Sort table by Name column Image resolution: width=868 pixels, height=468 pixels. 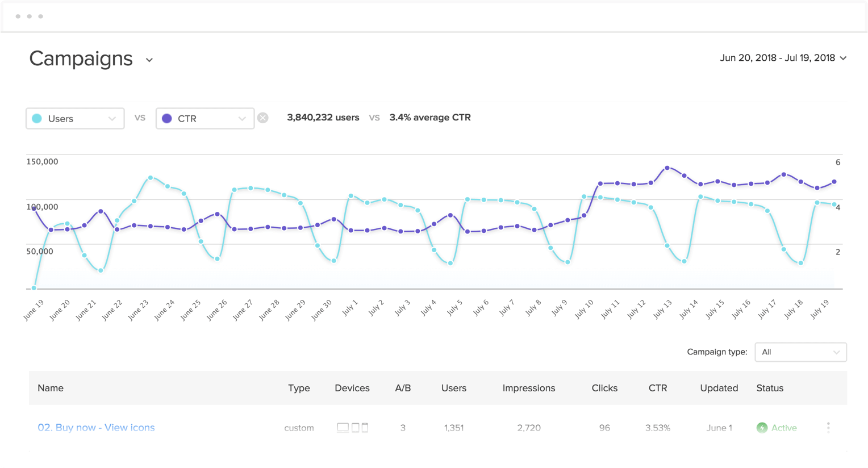[x=51, y=388]
